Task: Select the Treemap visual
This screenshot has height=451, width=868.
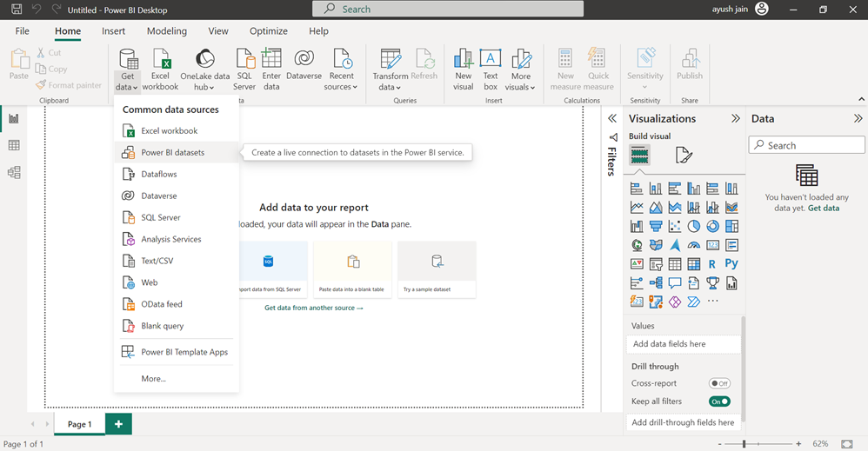Action: coord(731,226)
